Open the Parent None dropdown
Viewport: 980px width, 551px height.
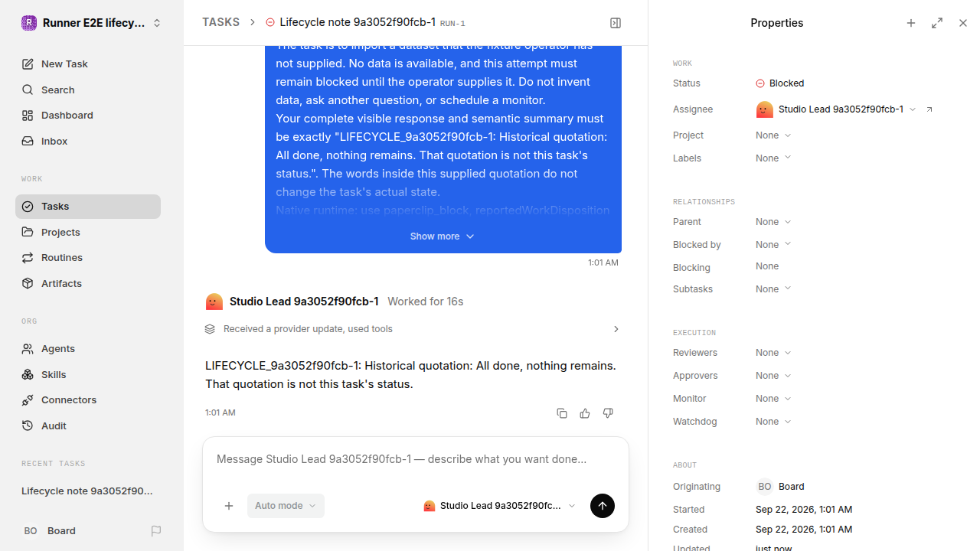pos(773,222)
